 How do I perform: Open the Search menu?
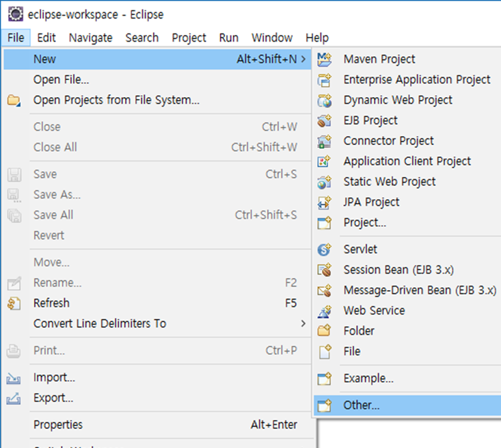point(142,38)
